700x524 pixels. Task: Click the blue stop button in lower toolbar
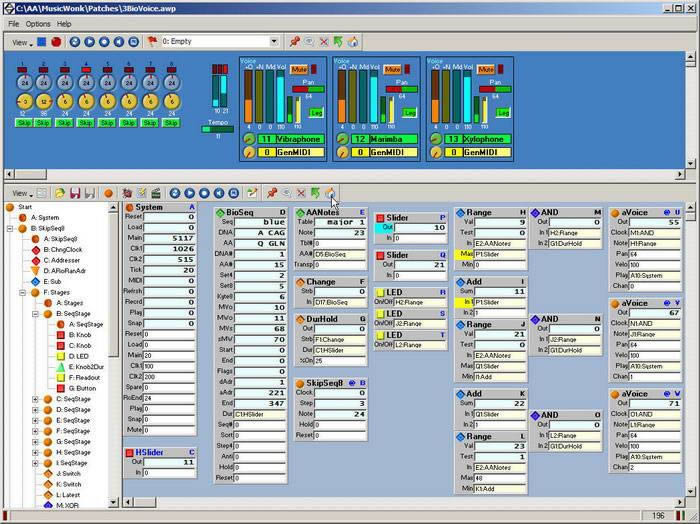pyautogui.click(x=204, y=193)
